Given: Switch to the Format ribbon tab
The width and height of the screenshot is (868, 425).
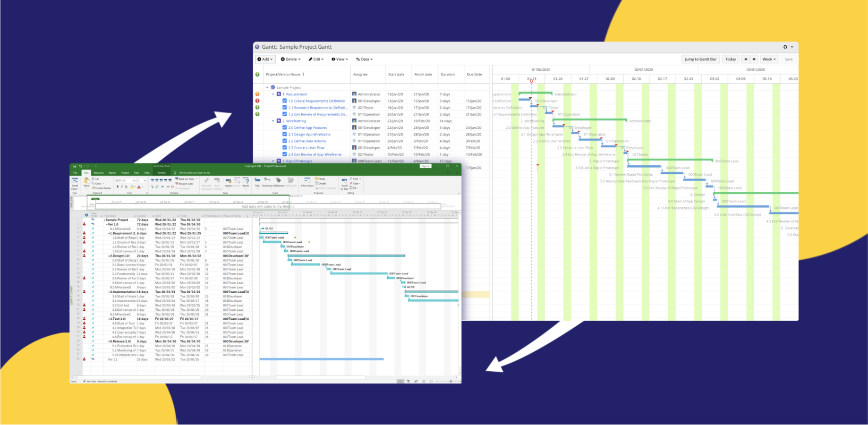Looking at the screenshot, I should pyautogui.click(x=162, y=173).
